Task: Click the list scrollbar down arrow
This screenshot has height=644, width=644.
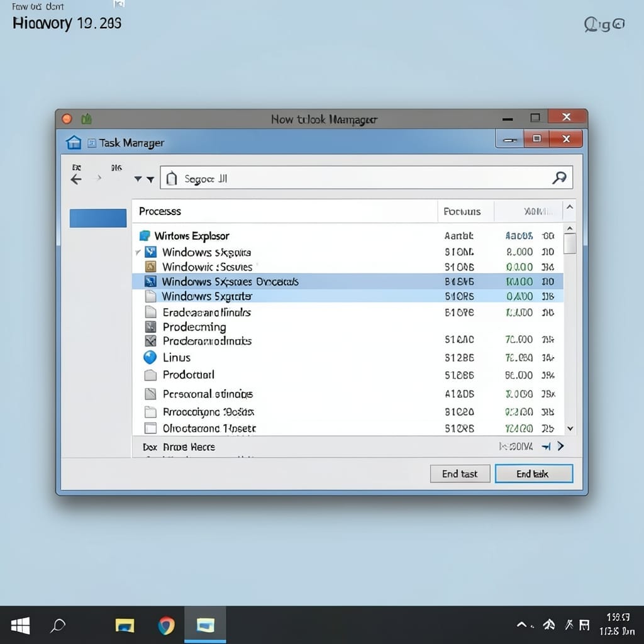Action: tap(570, 428)
